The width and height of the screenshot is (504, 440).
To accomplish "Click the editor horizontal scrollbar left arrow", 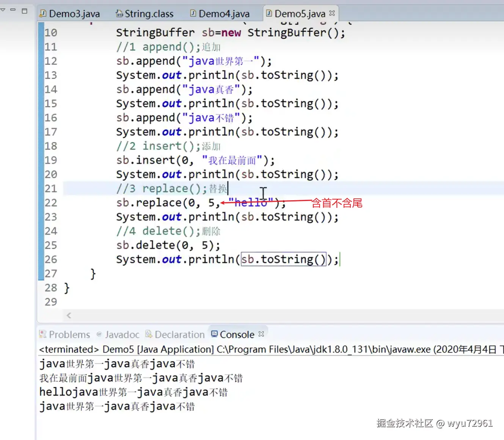I will click(x=69, y=315).
